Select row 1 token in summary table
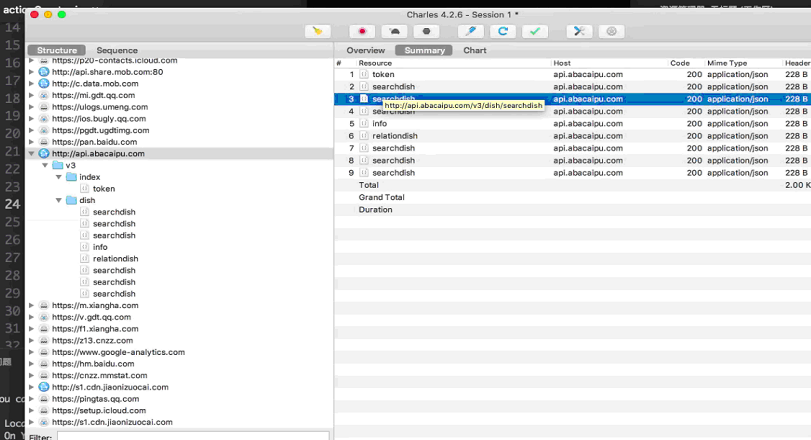The height and width of the screenshot is (440, 811). click(573, 74)
